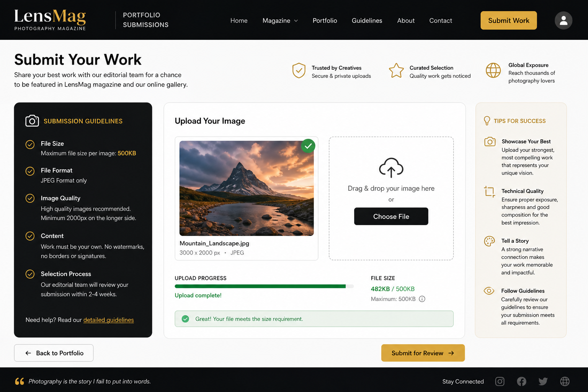Screen dimensions: 588x392
Task: Open the detailed guidelines link
Action: [108, 320]
